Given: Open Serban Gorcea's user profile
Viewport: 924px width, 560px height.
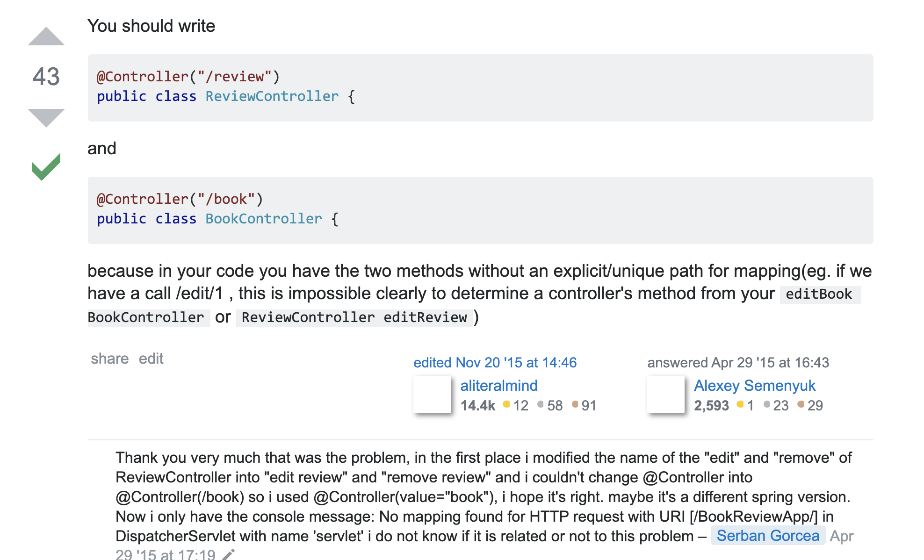Looking at the screenshot, I should point(767,536).
